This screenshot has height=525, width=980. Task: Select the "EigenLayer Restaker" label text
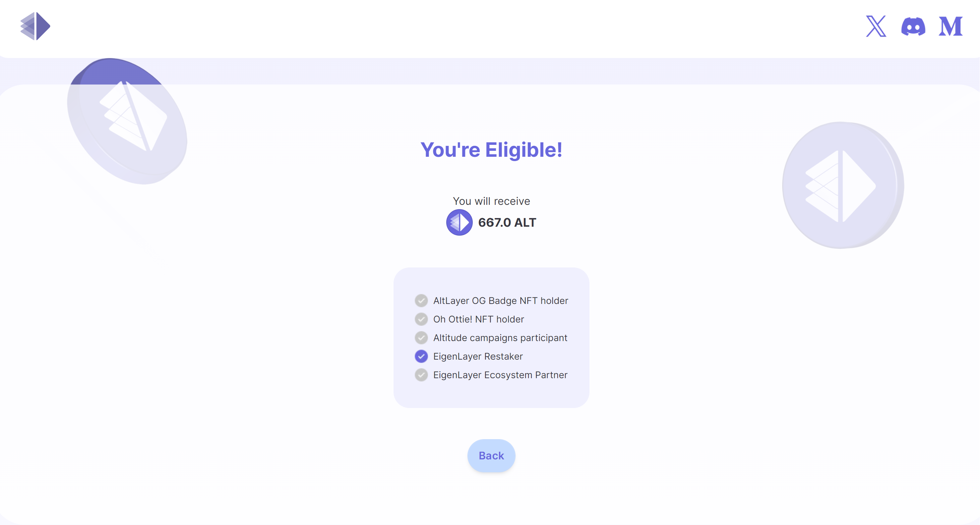478,357
